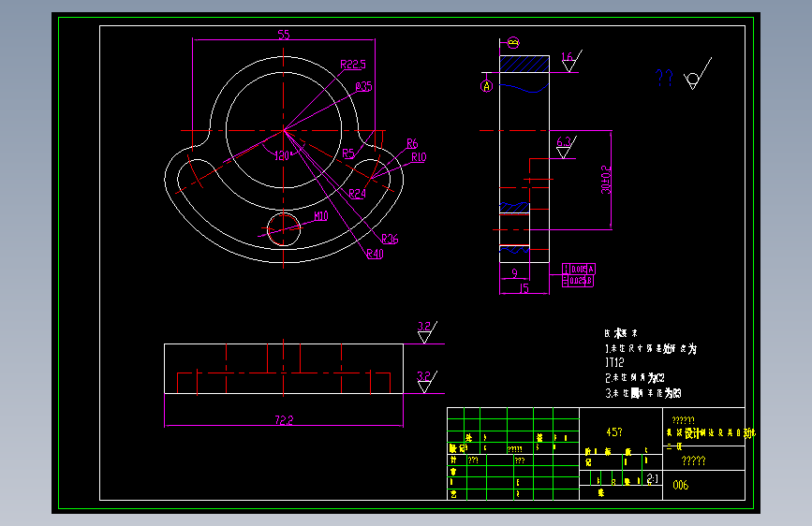Click the R22.5 radius label

click(353, 65)
